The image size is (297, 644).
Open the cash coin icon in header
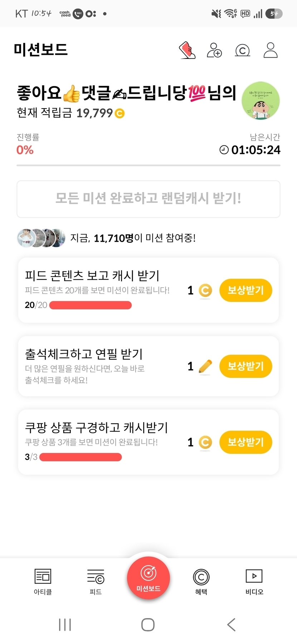coord(242,51)
